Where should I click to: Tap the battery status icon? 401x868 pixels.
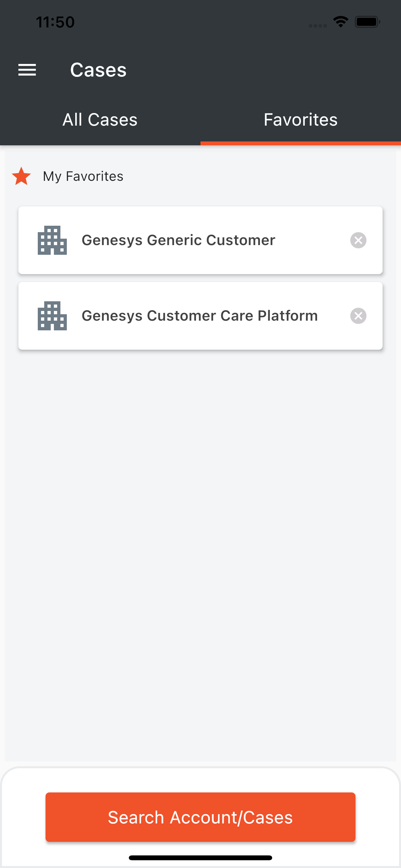pos(367,22)
